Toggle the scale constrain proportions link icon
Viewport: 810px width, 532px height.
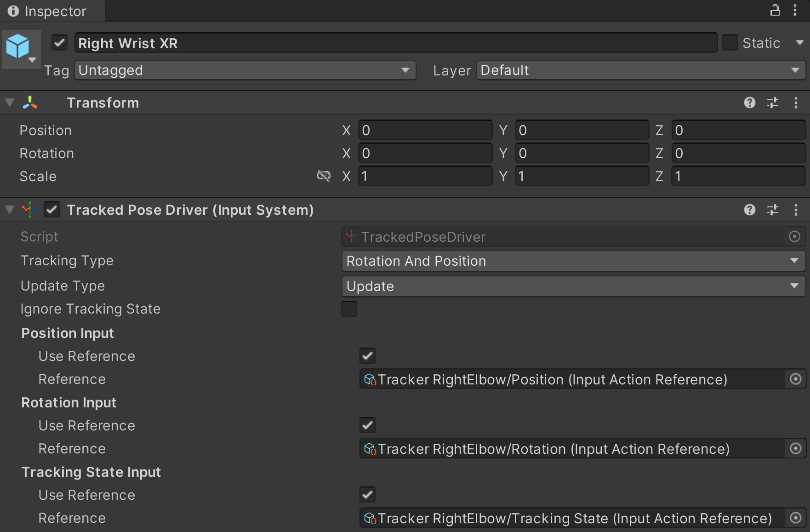tap(324, 176)
